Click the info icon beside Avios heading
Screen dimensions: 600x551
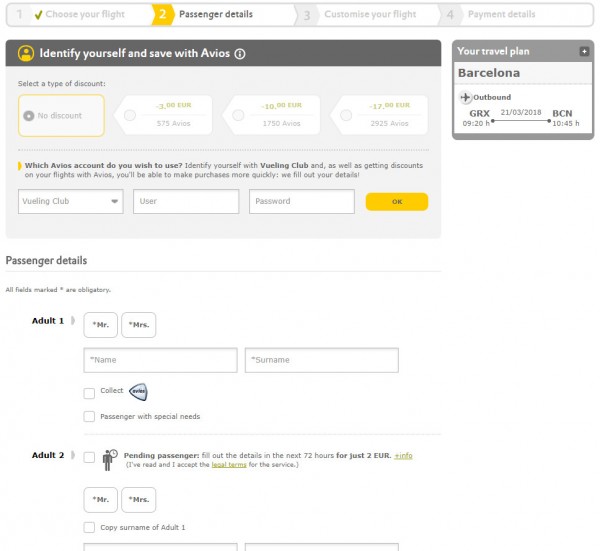click(x=240, y=54)
